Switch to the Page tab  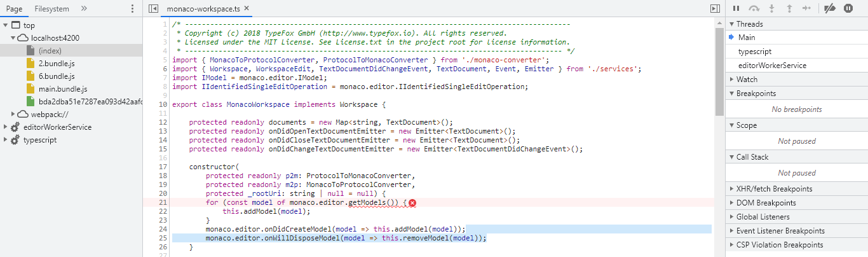[x=13, y=9]
